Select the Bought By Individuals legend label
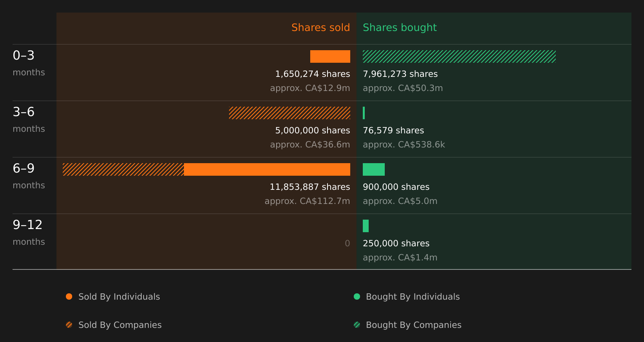 [413, 297]
